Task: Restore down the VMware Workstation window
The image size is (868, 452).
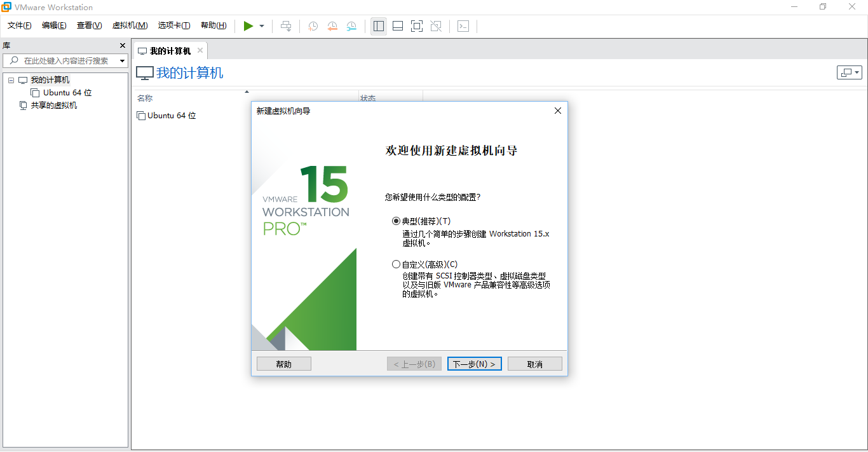Action: click(823, 7)
